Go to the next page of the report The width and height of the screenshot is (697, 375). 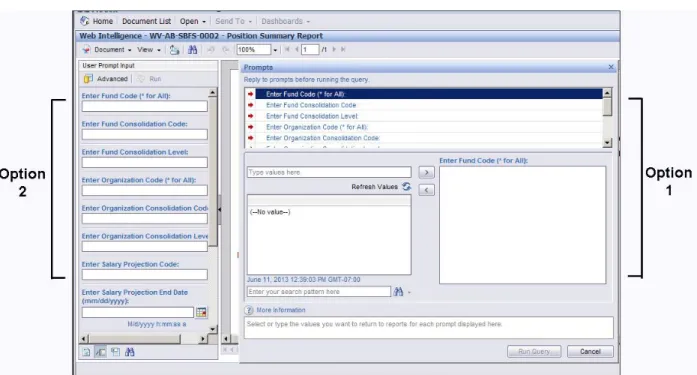pos(334,49)
